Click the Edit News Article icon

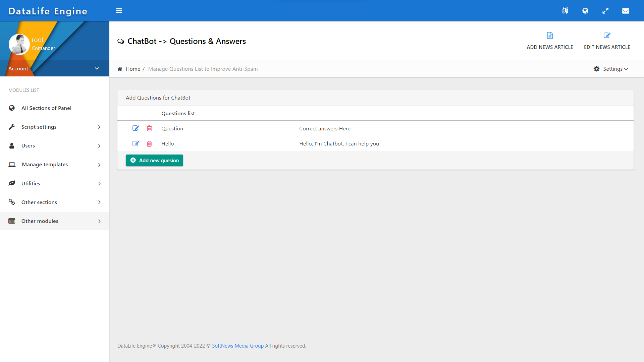[x=607, y=36]
